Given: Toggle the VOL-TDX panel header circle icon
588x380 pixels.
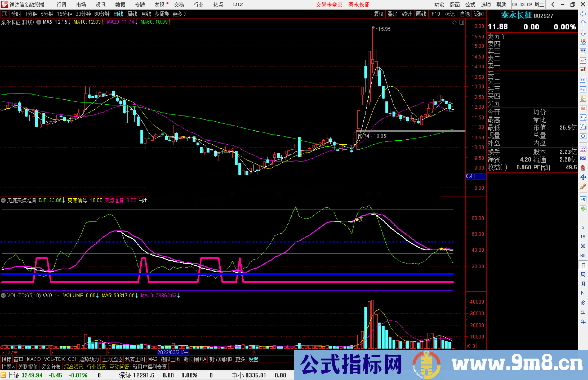Looking at the screenshot, I should click(x=4, y=295).
